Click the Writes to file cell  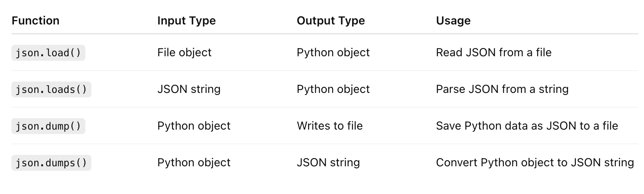point(330,126)
